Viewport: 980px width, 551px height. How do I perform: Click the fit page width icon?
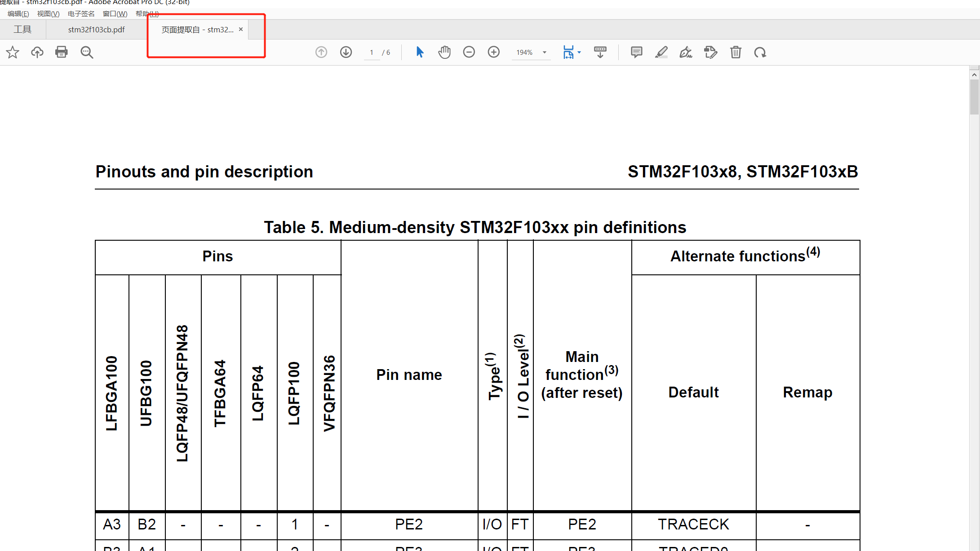point(568,53)
